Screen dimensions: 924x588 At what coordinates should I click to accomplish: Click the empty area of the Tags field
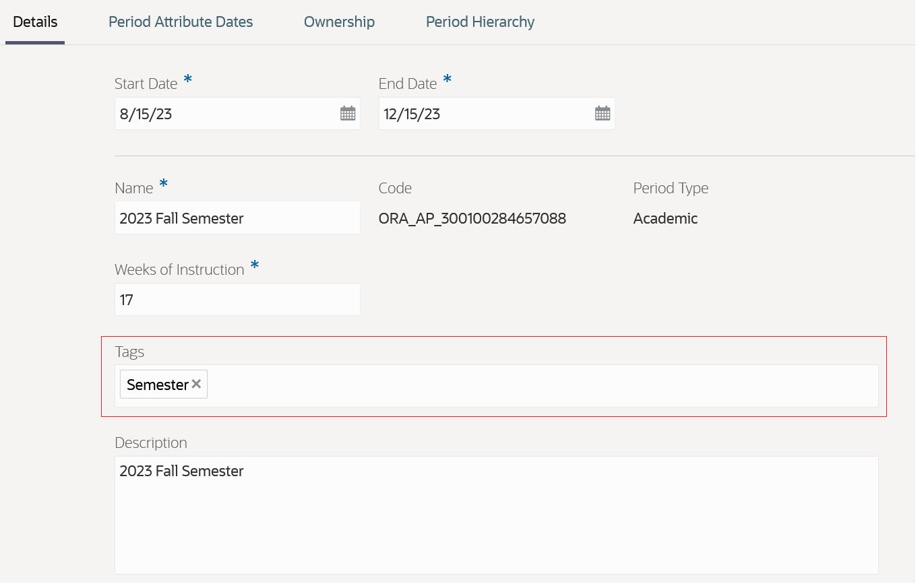click(x=539, y=385)
